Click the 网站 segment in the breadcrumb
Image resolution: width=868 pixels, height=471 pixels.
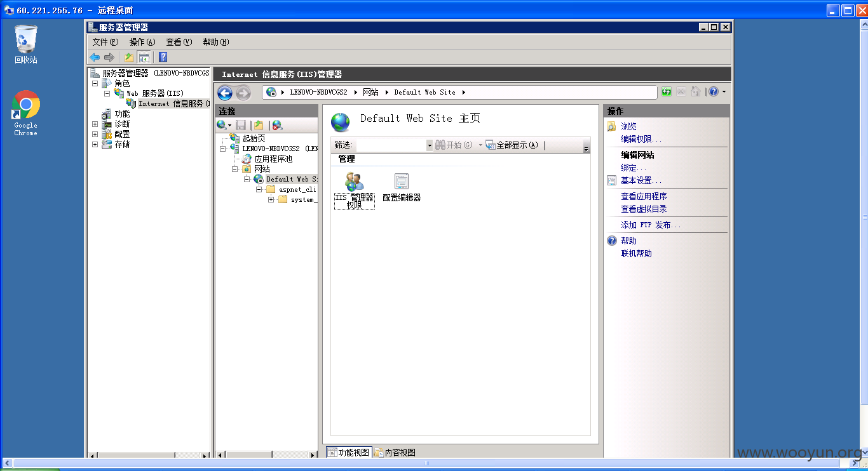[370, 92]
